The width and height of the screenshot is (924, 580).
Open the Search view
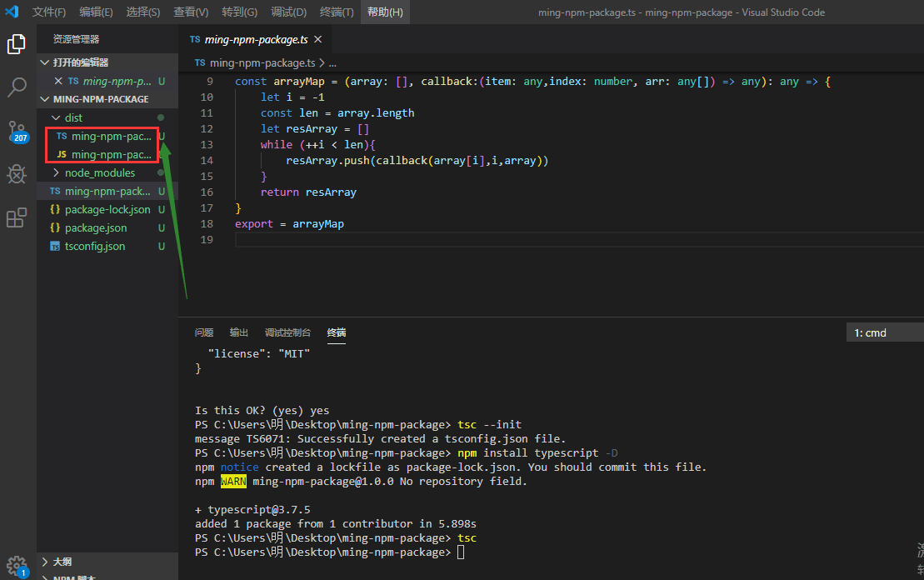[17, 87]
